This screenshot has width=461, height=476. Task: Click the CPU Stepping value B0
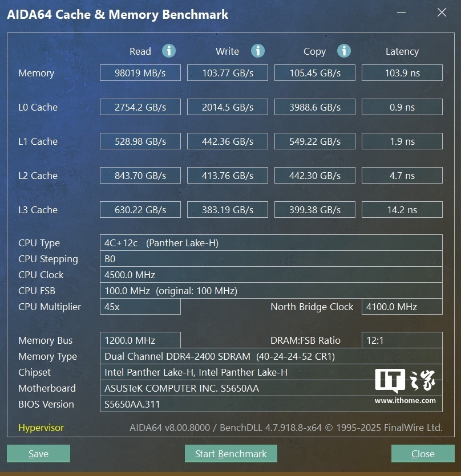tap(271, 259)
